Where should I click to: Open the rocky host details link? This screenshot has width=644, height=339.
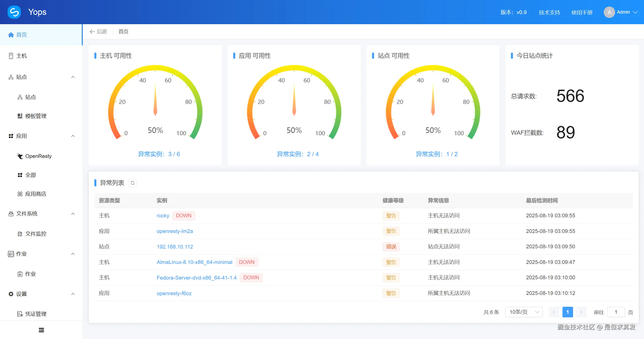coord(163,216)
